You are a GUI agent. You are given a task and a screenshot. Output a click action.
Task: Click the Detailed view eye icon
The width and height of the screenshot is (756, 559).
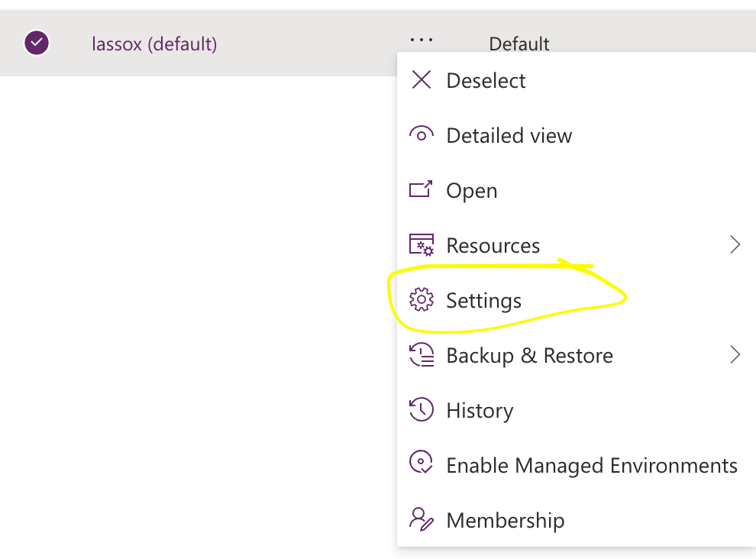coord(422,135)
